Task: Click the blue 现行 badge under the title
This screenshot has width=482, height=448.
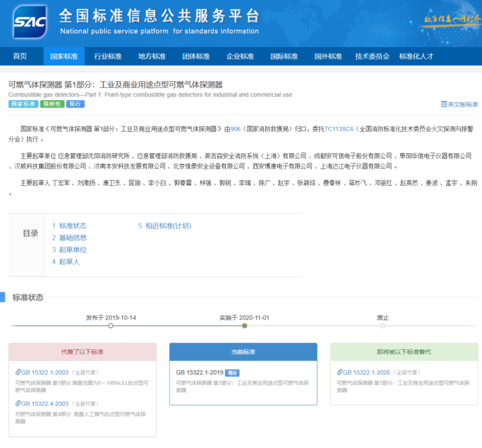Action: coord(75,104)
